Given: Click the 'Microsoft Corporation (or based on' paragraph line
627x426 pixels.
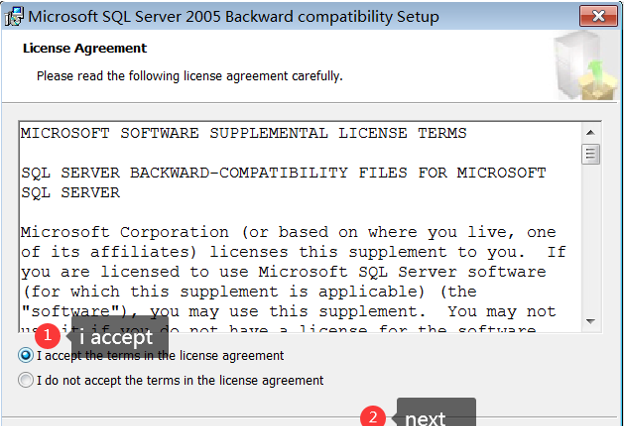Looking at the screenshot, I should point(288,232).
